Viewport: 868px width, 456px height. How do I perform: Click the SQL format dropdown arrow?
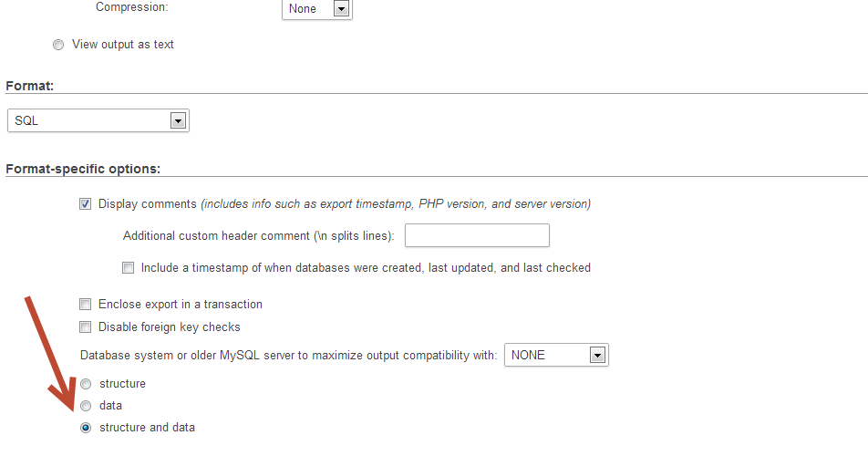pyautogui.click(x=178, y=120)
